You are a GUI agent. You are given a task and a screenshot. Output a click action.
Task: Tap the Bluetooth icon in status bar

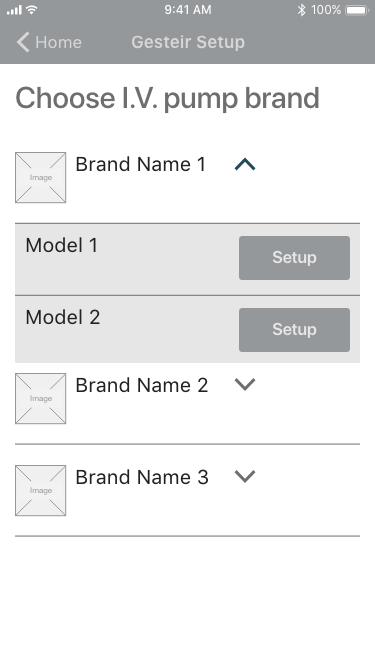click(301, 10)
